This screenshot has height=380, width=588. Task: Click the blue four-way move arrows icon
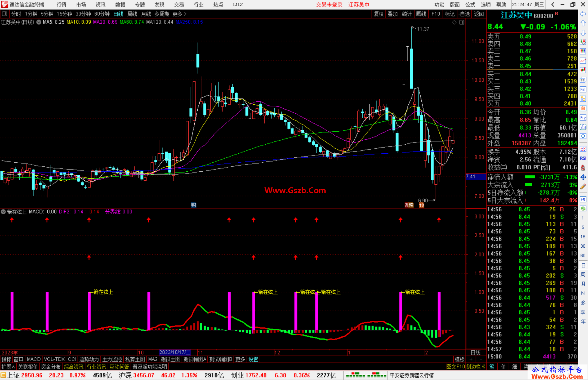tap(583, 177)
